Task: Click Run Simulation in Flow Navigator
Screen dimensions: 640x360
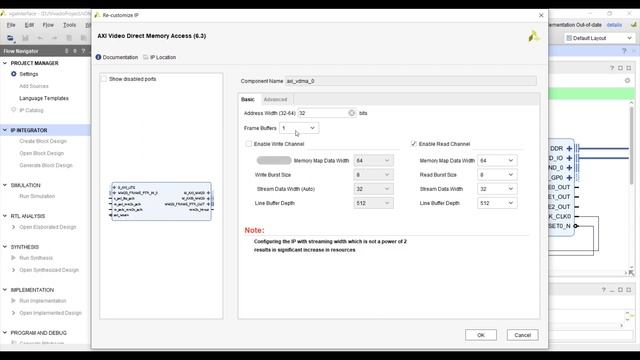Action: click(x=37, y=196)
